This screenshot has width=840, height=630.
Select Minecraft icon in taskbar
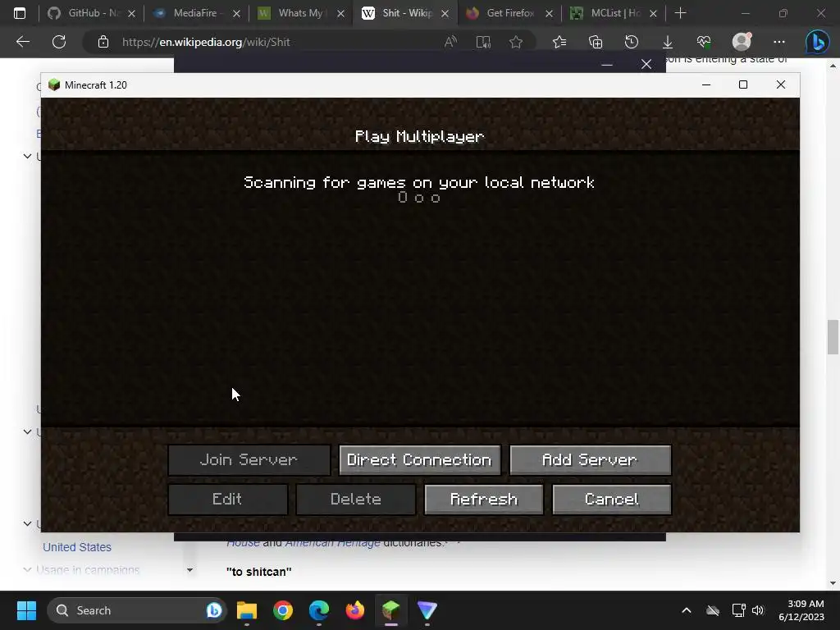[391, 610]
